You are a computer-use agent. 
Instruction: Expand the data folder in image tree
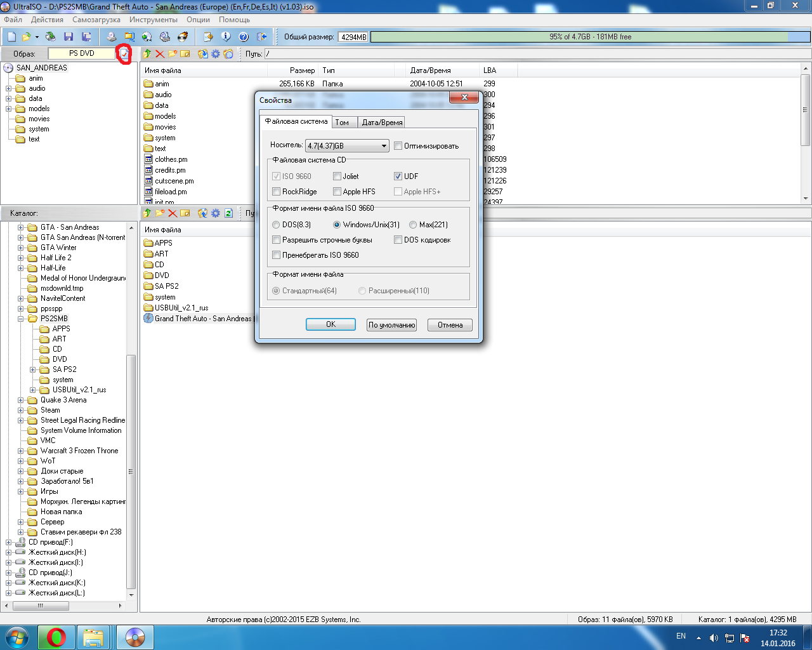coord(9,98)
